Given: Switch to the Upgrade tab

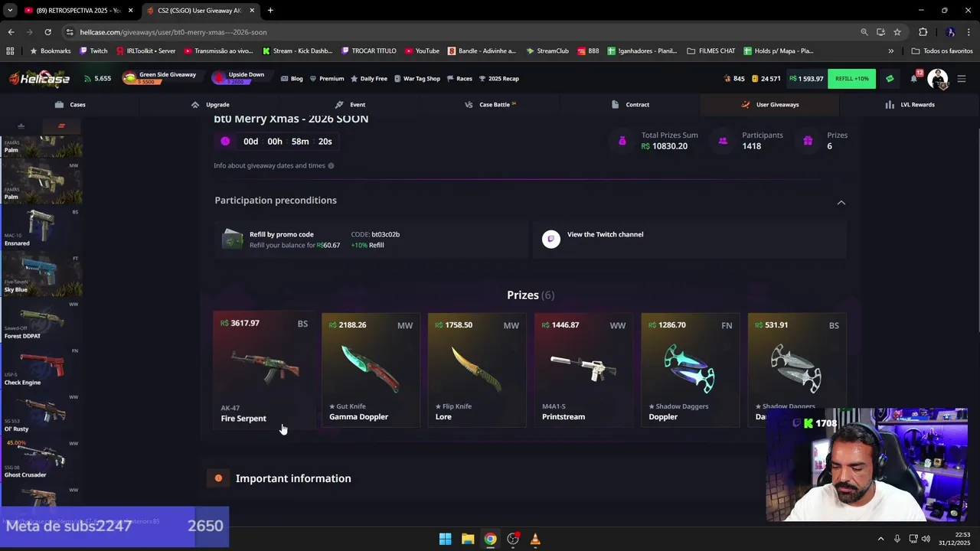Looking at the screenshot, I should (x=210, y=105).
